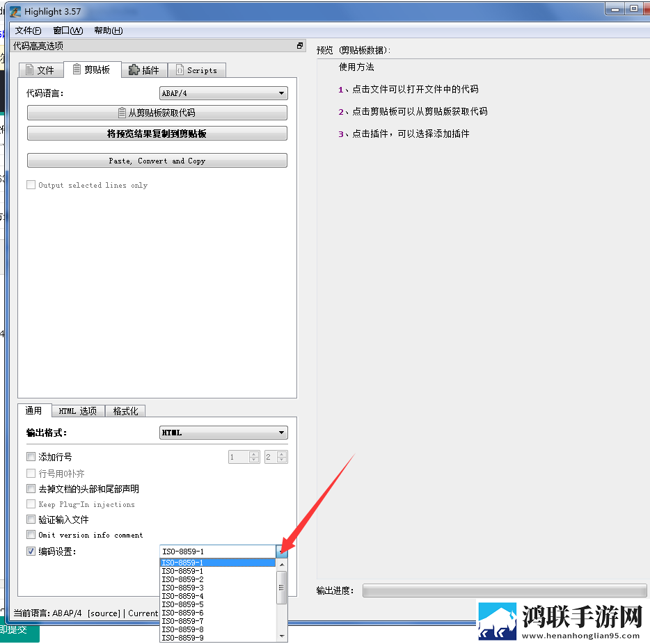Screen dimensions: 650x644
Task: Switch to the Scripts tab
Action: pyautogui.click(x=197, y=70)
